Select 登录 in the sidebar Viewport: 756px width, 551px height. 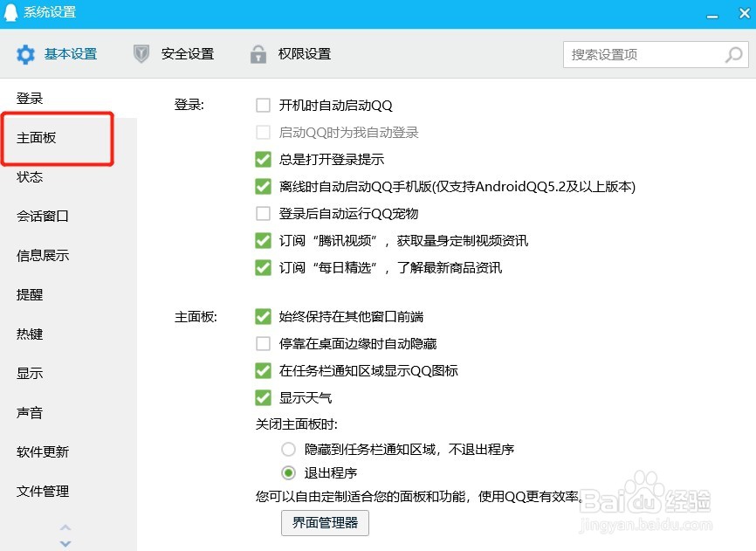point(30,99)
